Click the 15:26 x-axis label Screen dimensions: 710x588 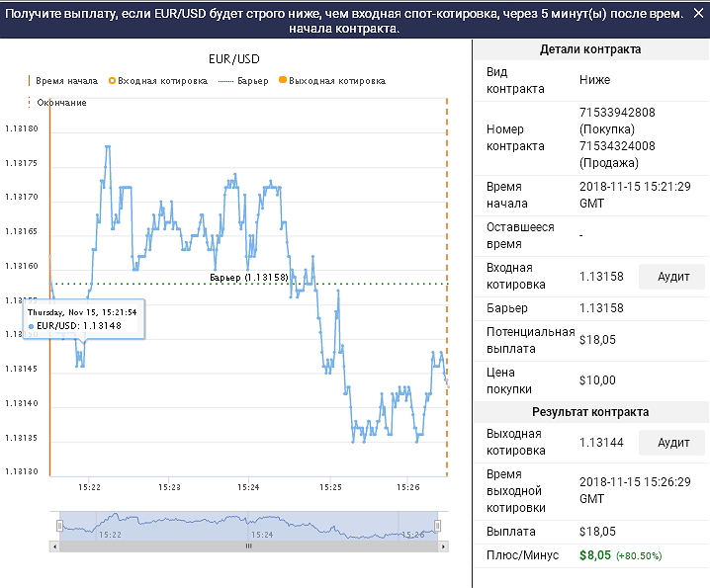click(408, 487)
